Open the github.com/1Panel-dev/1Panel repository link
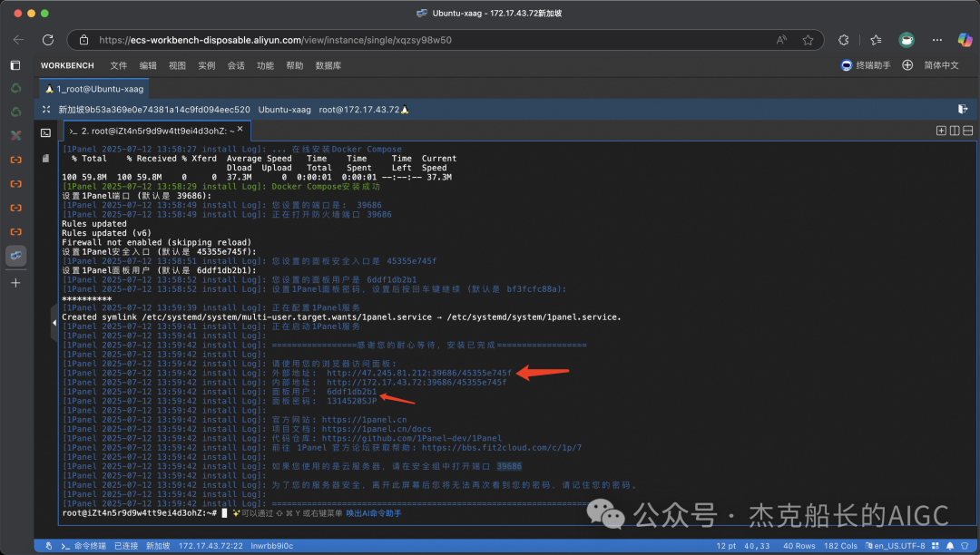This screenshot has width=980, height=555. 412,438
